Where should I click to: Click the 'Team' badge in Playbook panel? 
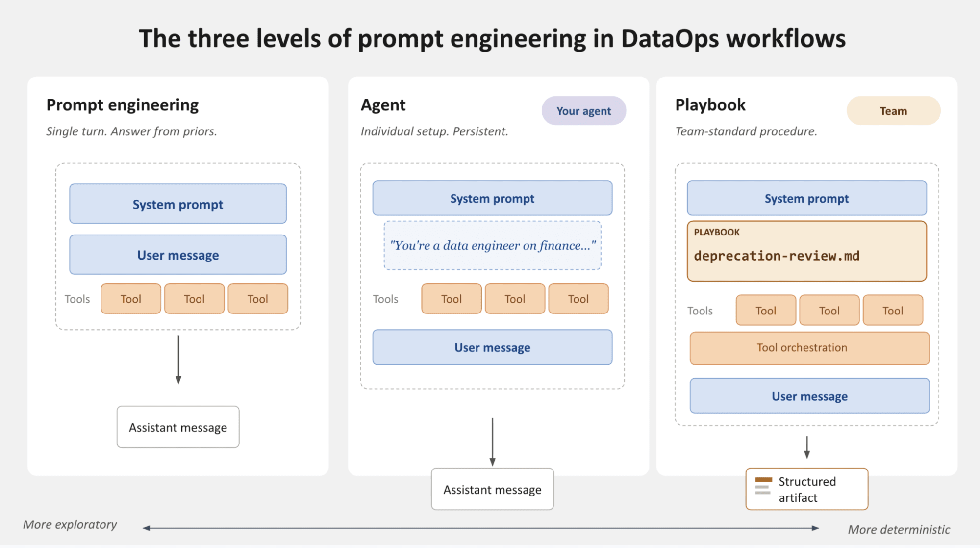coord(893,111)
